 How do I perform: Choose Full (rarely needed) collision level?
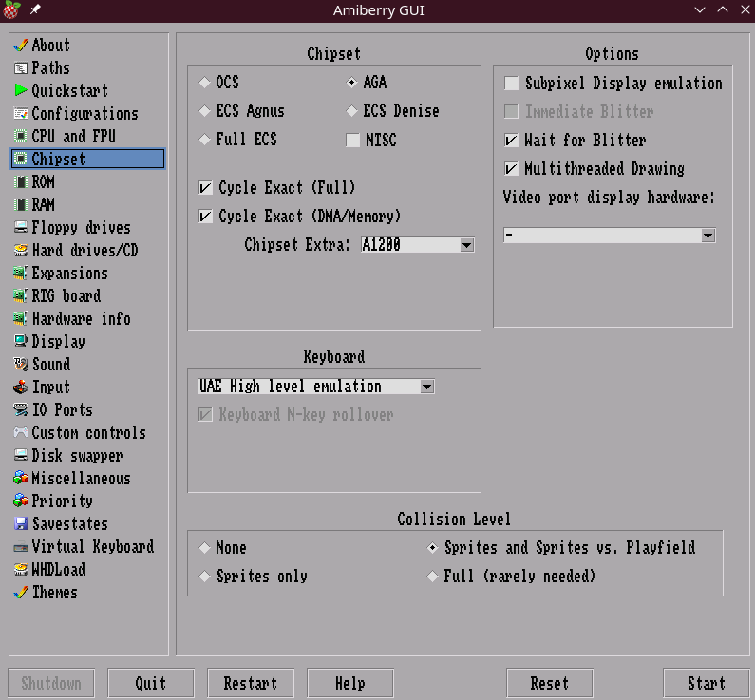click(x=432, y=577)
